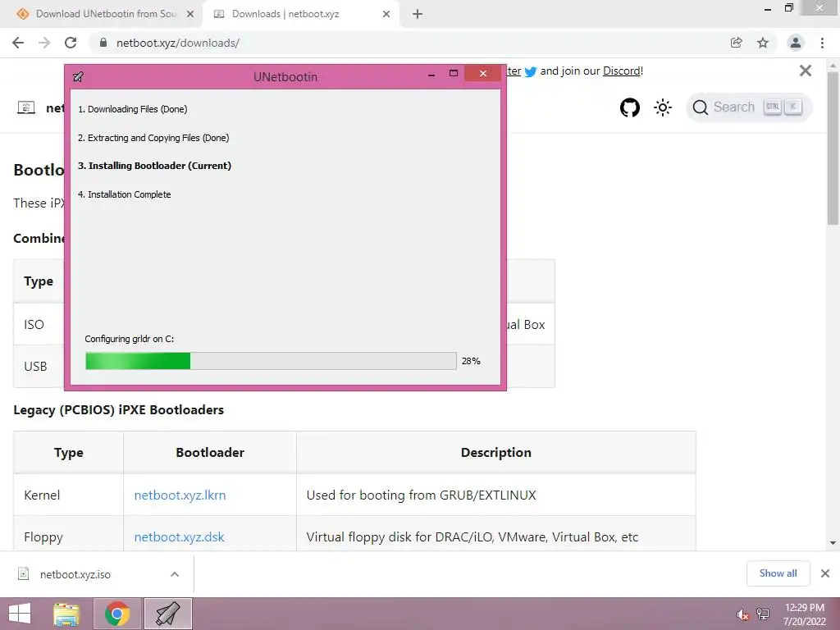Toggle dark/light mode sun icon
Screen dimensions: 840x630
coord(663,107)
